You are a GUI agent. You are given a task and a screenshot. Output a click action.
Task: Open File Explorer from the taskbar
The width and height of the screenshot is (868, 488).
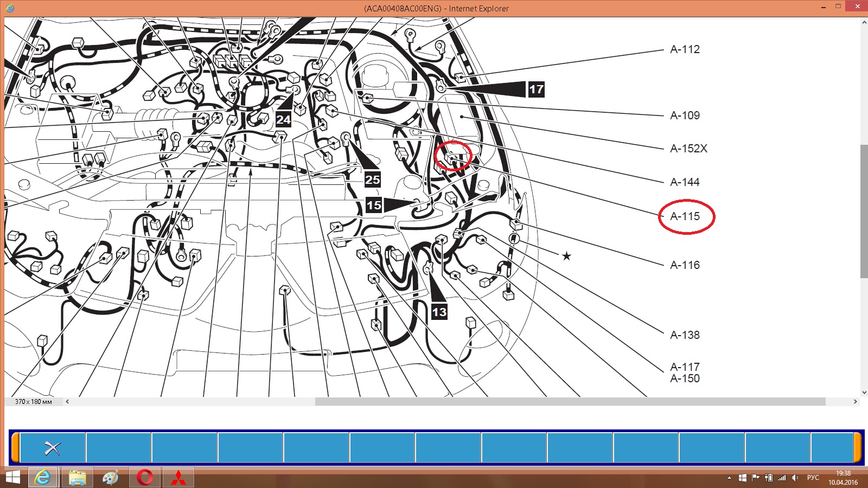(x=77, y=478)
